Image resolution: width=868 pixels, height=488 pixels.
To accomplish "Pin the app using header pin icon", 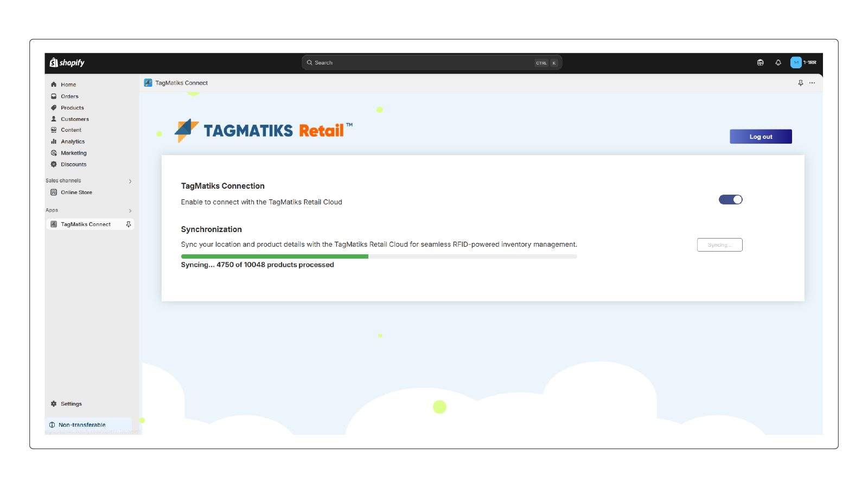I will point(801,83).
